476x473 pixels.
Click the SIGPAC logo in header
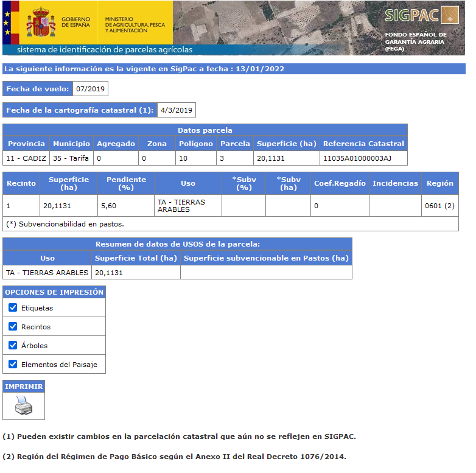pos(422,16)
